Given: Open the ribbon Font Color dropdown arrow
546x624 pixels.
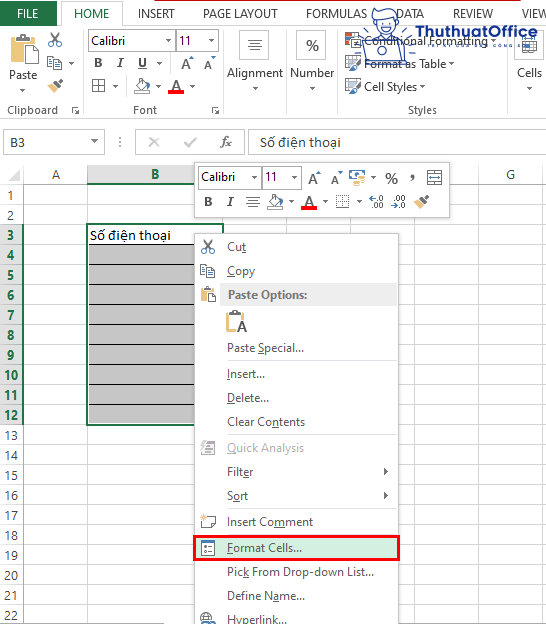Looking at the screenshot, I should tap(193, 86).
